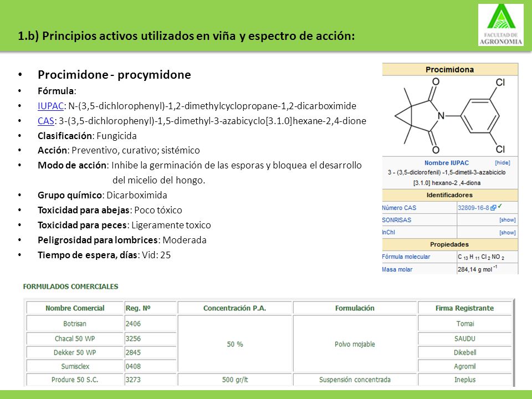Image resolution: width=532 pixels, height=399 pixels.
Task: Click the Peligrosidad para lombrices line
Action: (122, 240)
